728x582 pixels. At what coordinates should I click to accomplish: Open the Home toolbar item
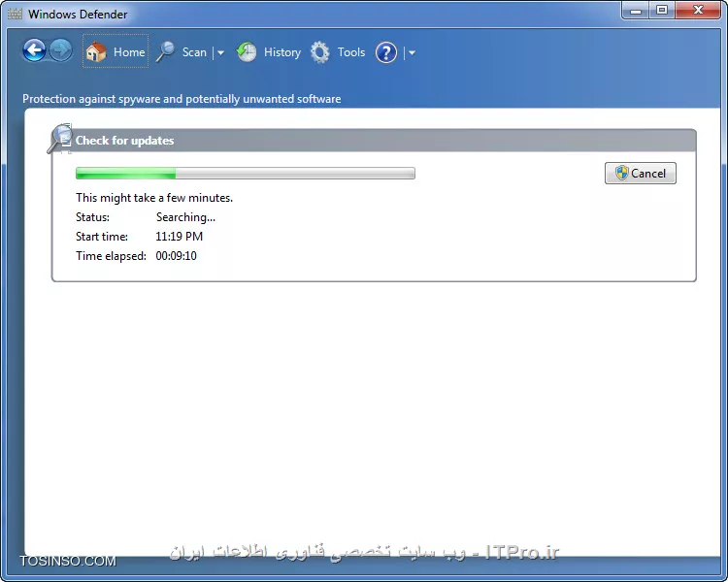(116, 51)
